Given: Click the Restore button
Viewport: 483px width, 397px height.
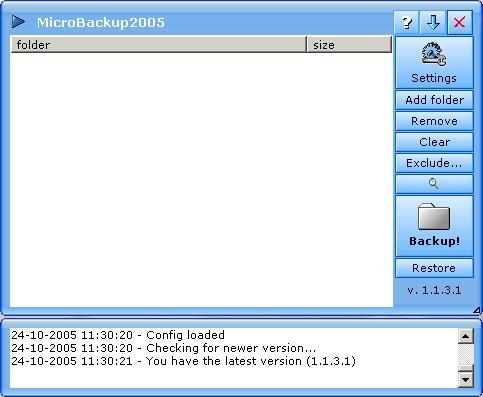Looking at the screenshot, I should click(x=434, y=268).
